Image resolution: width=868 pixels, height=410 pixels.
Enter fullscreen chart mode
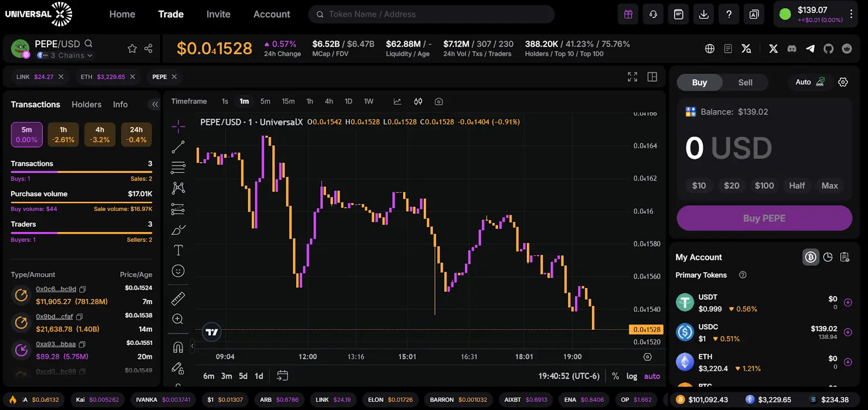633,77
